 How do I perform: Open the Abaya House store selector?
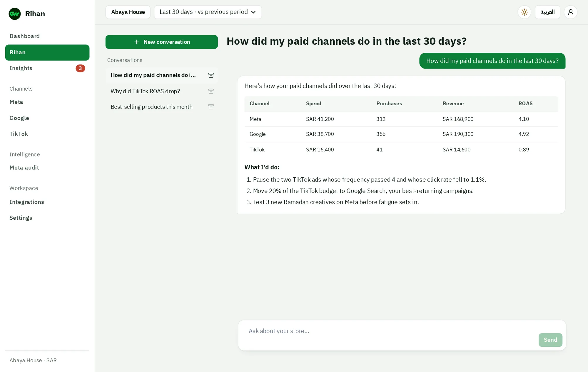click(x=128, y=12)
